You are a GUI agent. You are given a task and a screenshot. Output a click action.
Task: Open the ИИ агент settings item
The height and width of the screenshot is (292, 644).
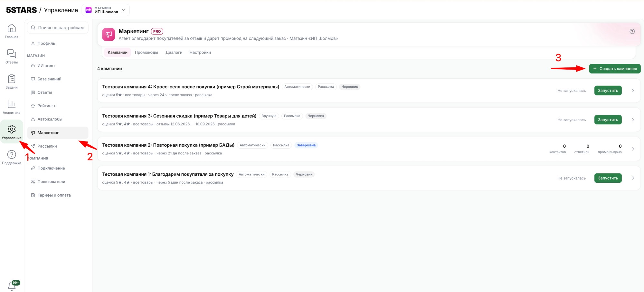58,65
